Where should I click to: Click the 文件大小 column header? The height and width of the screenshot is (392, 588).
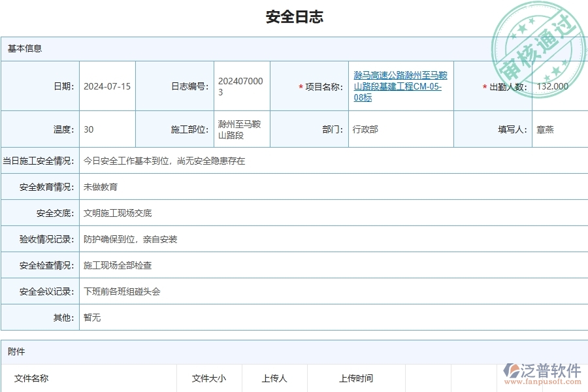pos(209,378)
